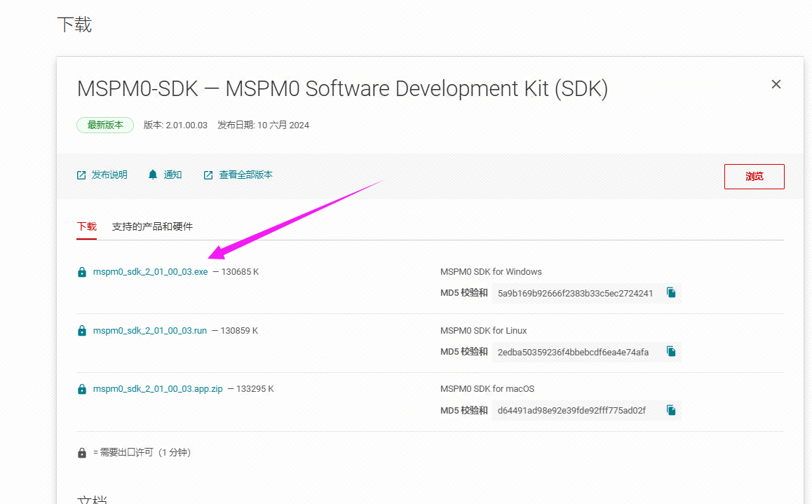
Task: Copy MD5 checksum for Linux SDK
Action: tap(671, 352)
